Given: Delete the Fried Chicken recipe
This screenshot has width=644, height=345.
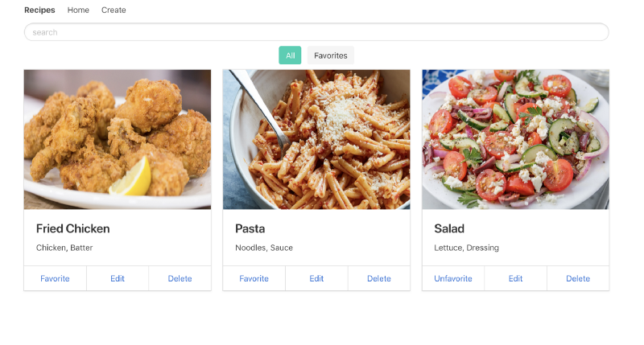Looking at the screenshot, I should [180, 278].
